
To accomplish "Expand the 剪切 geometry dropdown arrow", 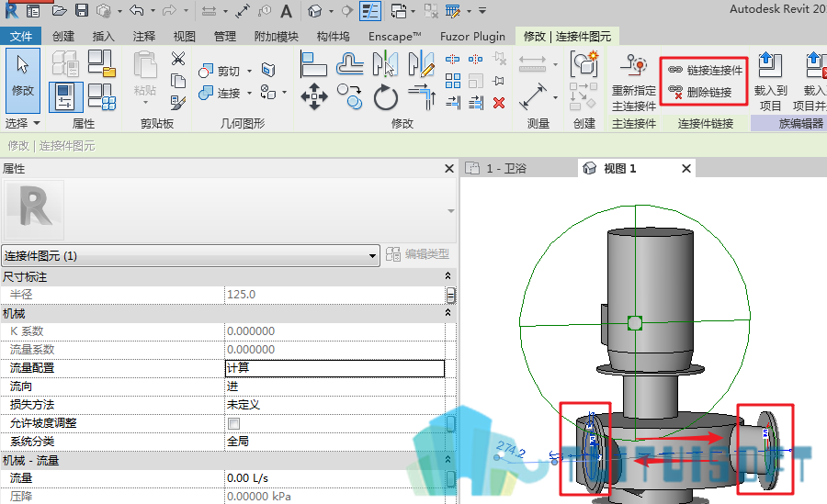I will 249,71.
